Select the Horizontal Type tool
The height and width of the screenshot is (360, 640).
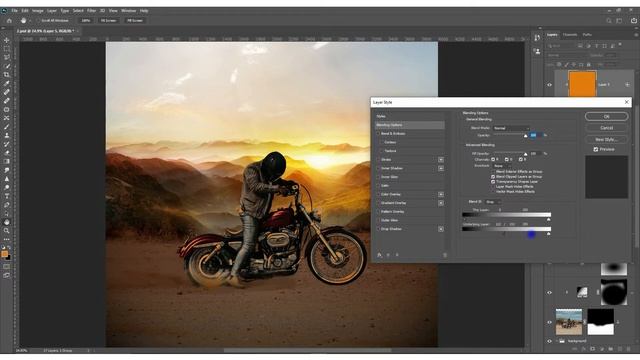[7, 196]
